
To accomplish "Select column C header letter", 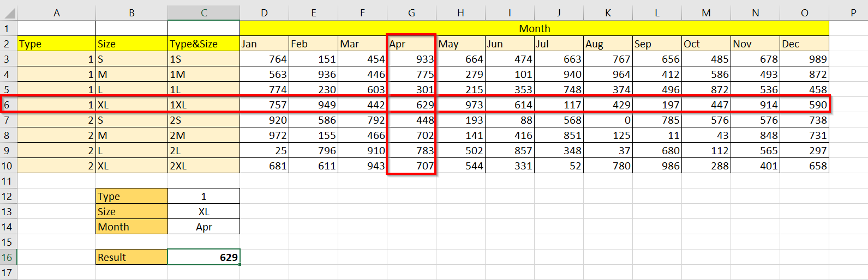I will coord(203,13).
